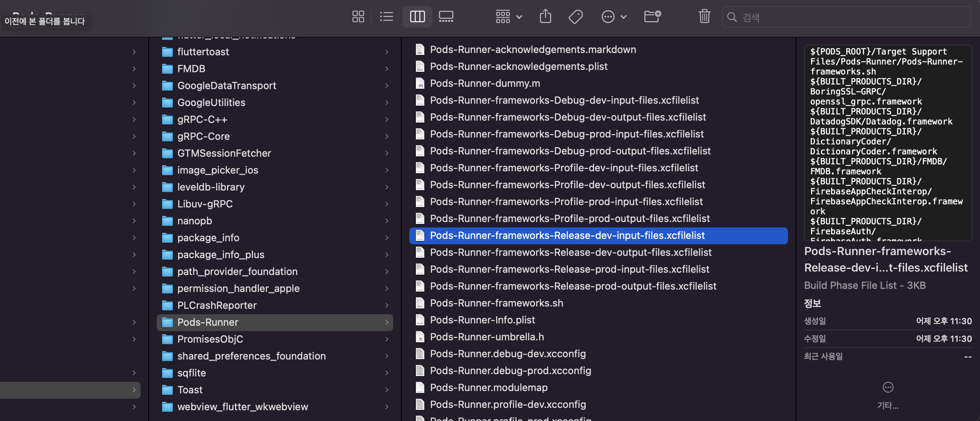Select Pods-Runner-frameworks-Profile-prod-output-files.xcfilelist
The height and width of the screenshot is (421, 980).
598,219
